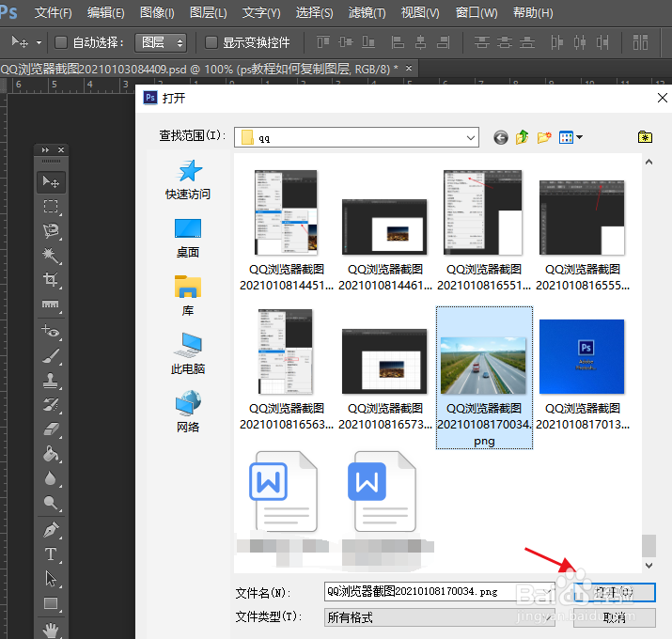The image size is (672, 639).
Task: Select the Eraser tool
Action: (x=51, y=429)
